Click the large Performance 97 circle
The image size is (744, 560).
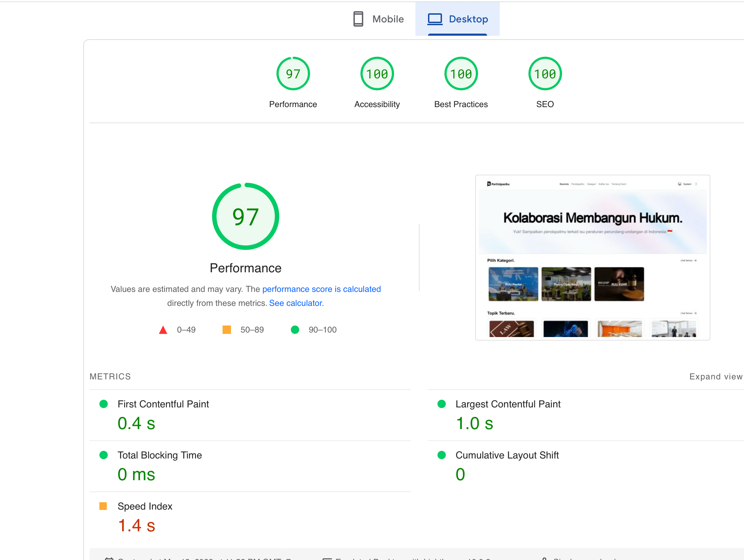tap(245, 216)
